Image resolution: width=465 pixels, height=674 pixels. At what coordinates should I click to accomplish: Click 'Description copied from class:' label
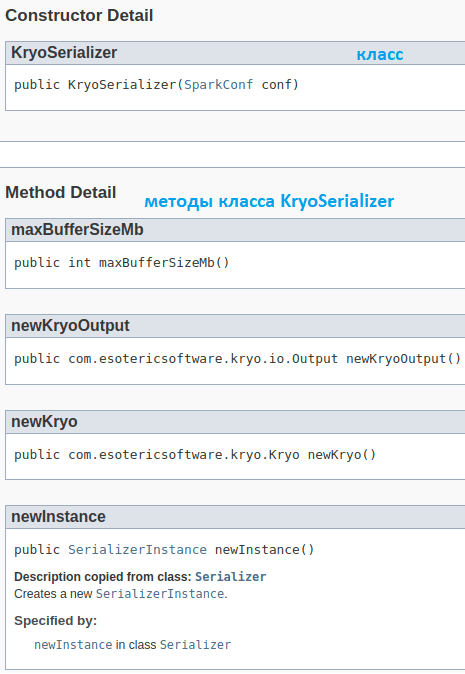coord(103,577)
